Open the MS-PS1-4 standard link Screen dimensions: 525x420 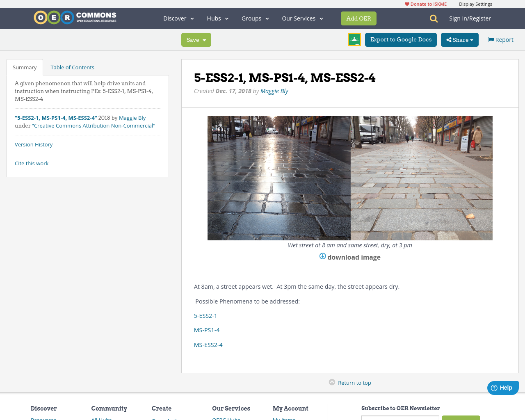[x=207, y=330]
